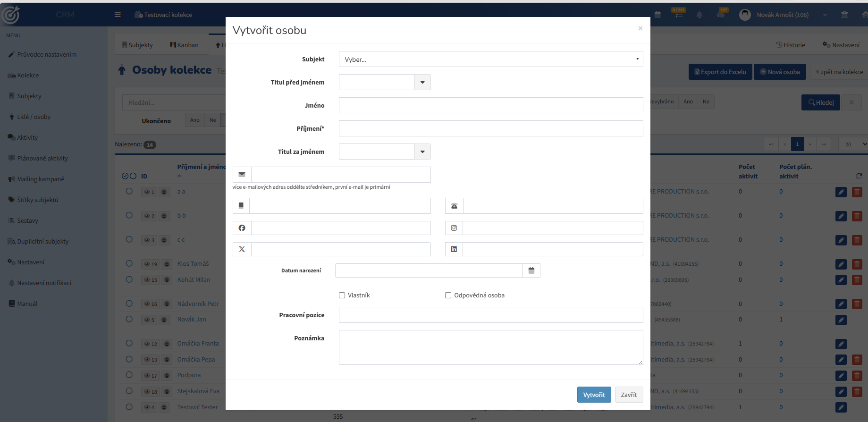The image size is (868, 422).
Task: Click the X (Twitter) icon in form
Action: pyautogui.click(x=242, y=249)
